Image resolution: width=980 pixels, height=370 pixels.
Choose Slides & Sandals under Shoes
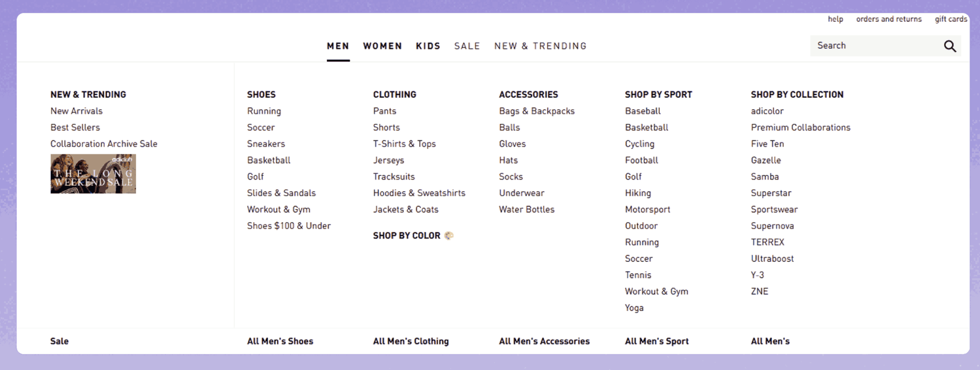point(281,193)
